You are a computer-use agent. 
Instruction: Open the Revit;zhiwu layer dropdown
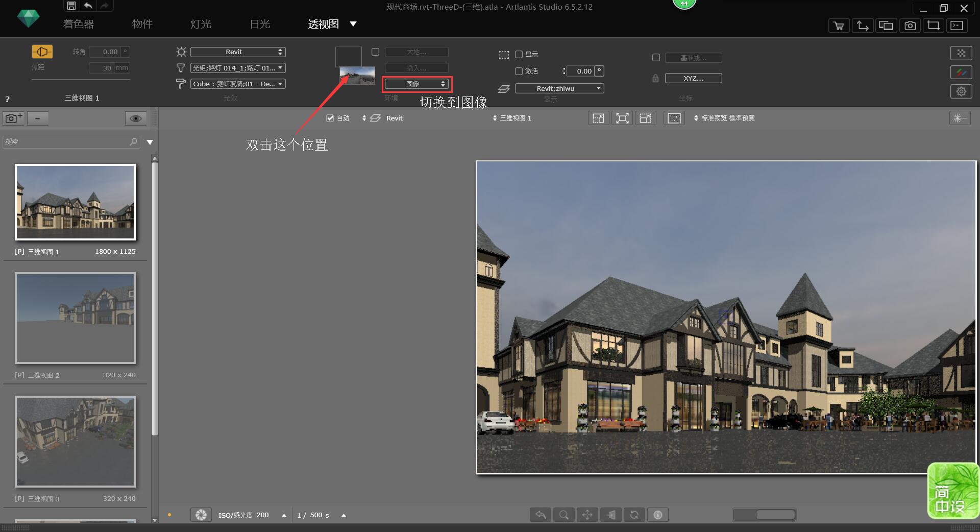[559, 88]
